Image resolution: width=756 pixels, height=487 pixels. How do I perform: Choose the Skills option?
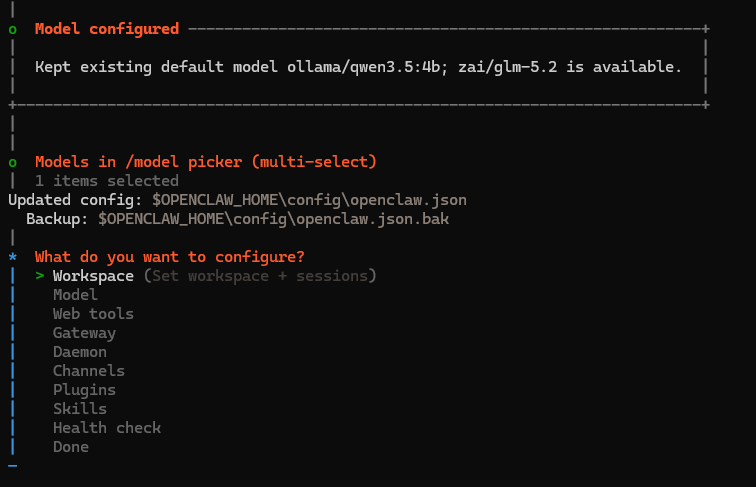(x=80, y=409)
